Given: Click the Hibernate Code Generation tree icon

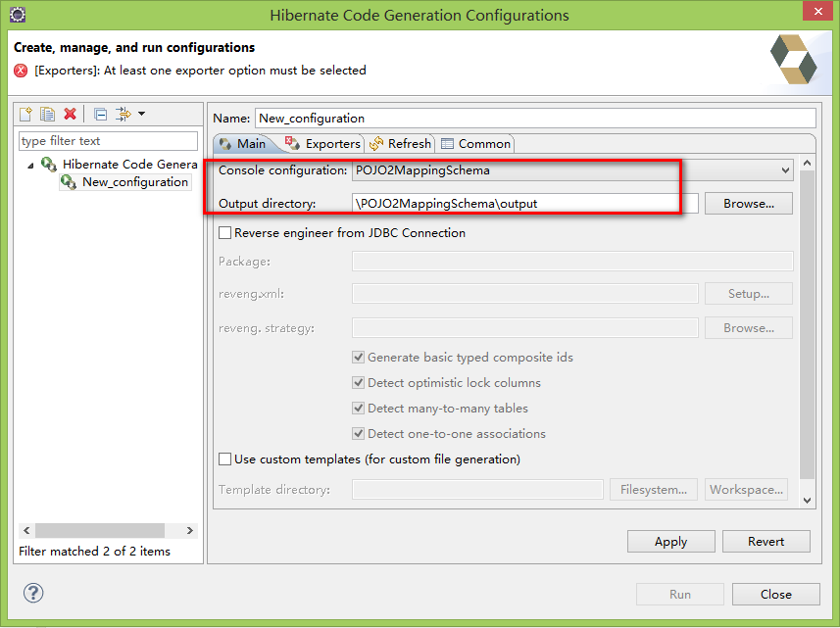Looking at the screenshot, I should (x=49, y=164).
